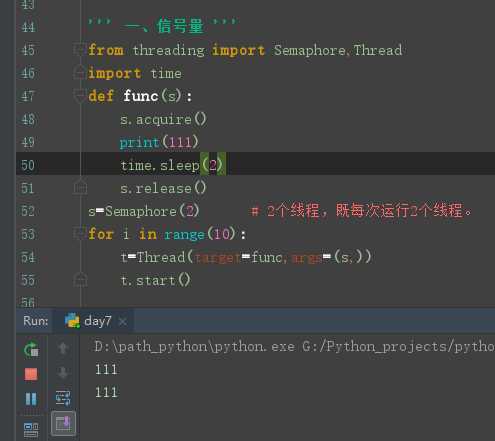
Task: Collapse the import block fold marker on line 45
Action: point(79,50)
